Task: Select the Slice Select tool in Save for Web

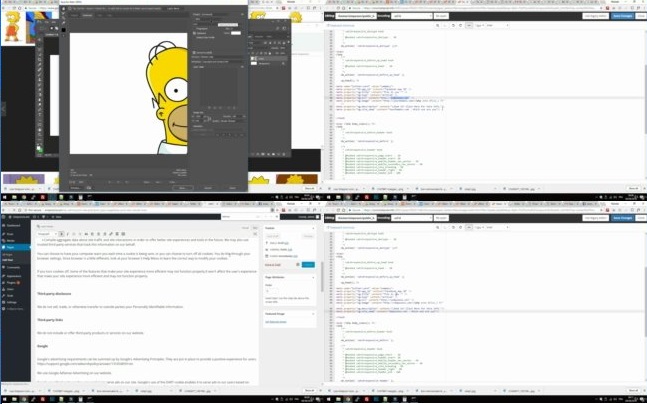Action: pyautogui.click(x=64, y=14)
